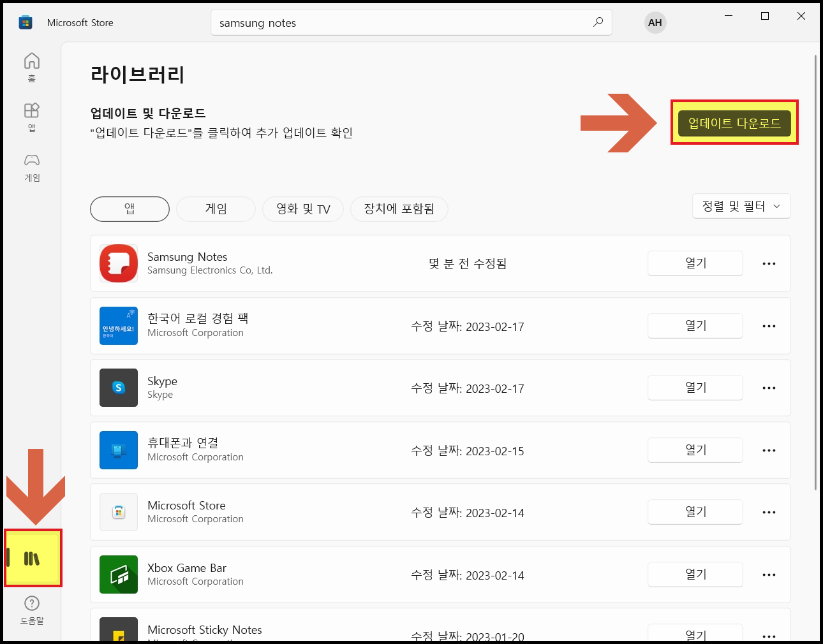Open more options for Skype
This screenshot has height=644, width=823.
[x=769, y=388]
